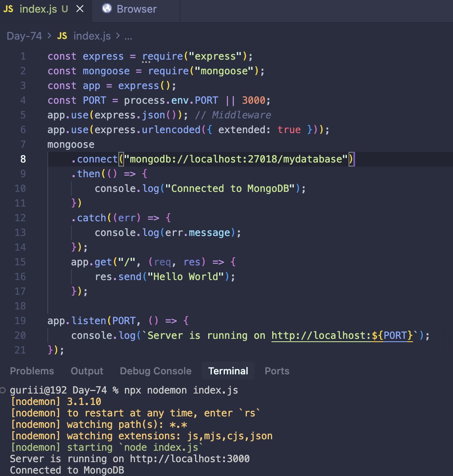453x476 pixels.
Task: Click process.env.PORT on line 4
Action: [171, 100]
